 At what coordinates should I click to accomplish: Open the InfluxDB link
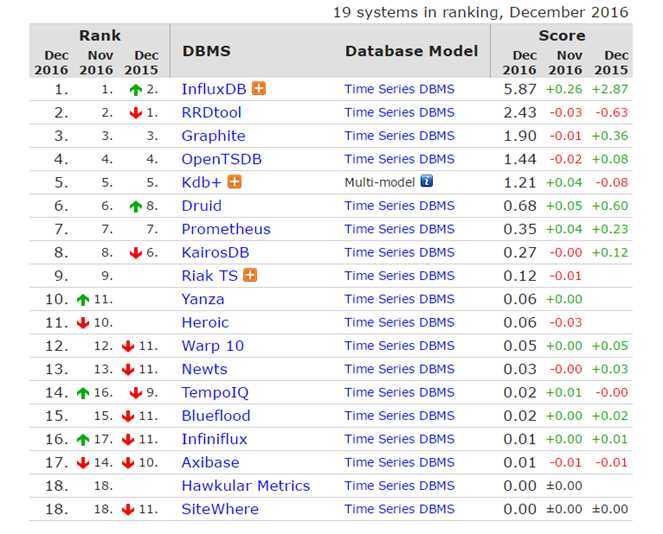(x=214, y=89)
